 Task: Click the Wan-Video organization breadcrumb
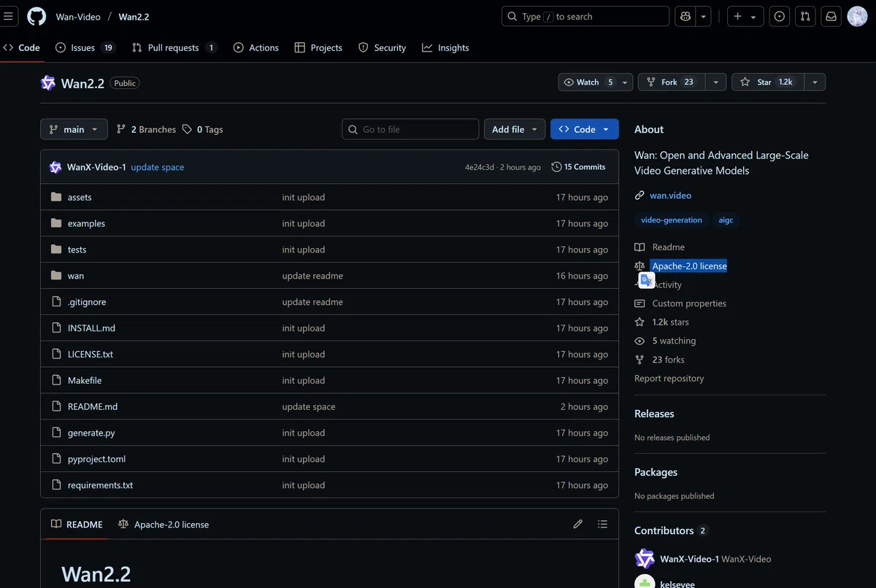pos(79,16)
